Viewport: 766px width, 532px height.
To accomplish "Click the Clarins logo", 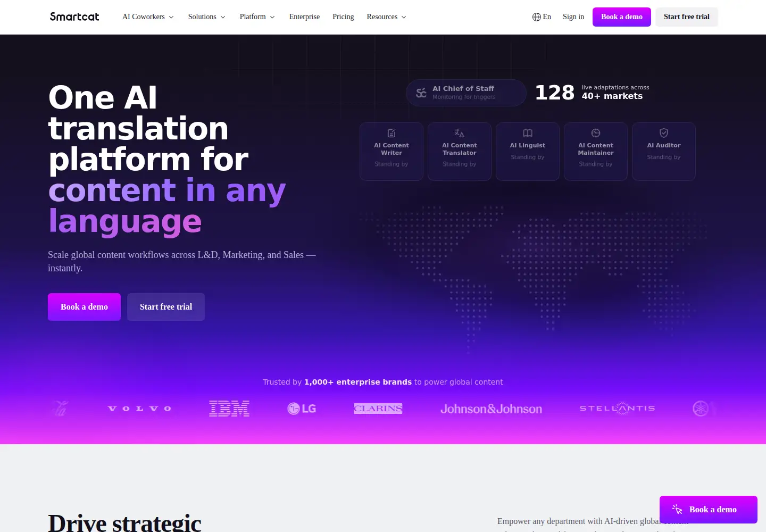I will pos(378,409).
